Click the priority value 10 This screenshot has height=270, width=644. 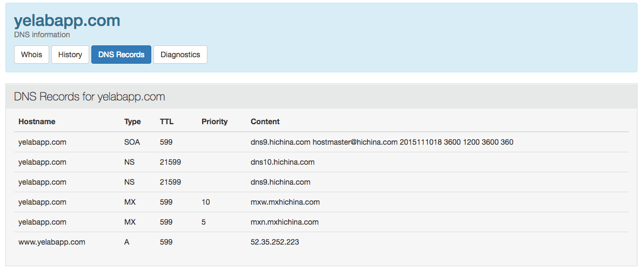[x=205, y=202]
